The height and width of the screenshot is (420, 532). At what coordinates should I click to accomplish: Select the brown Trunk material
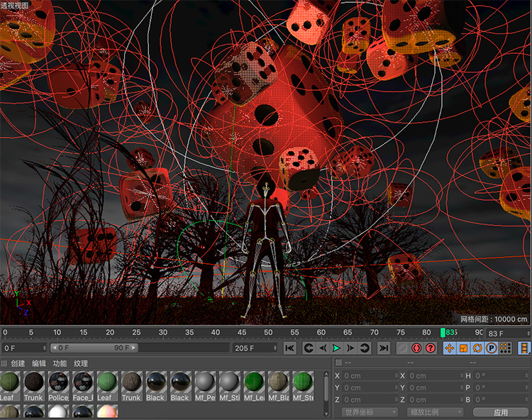click(132, 386)
